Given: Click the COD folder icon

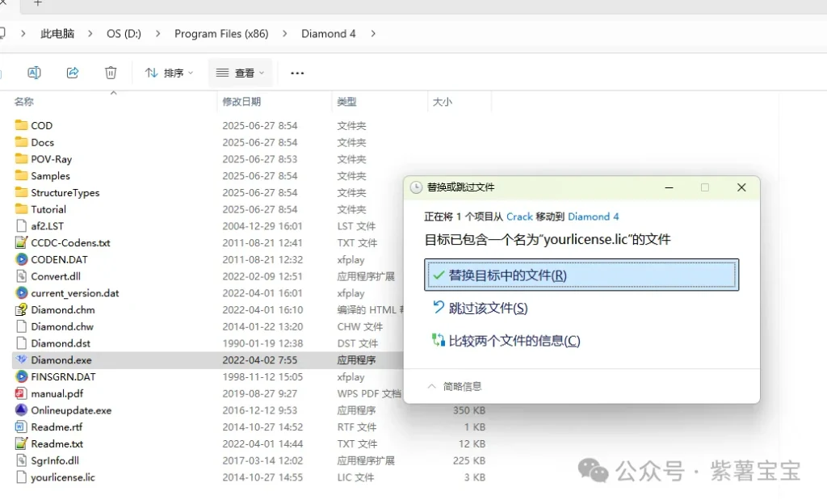Looking at the screenshot, I should 22,125.
